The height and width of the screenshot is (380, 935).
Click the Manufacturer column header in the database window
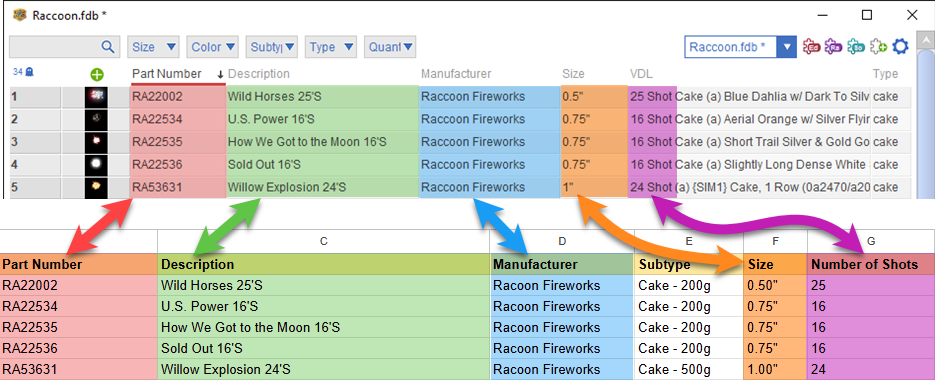tap(456, 74)
